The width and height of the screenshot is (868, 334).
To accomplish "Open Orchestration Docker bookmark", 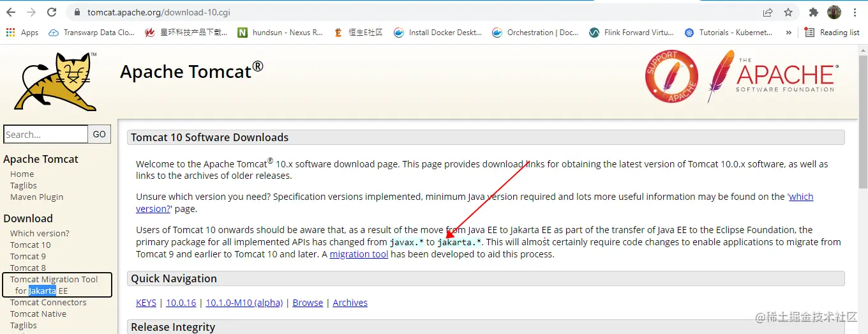I will coord(535,33).
